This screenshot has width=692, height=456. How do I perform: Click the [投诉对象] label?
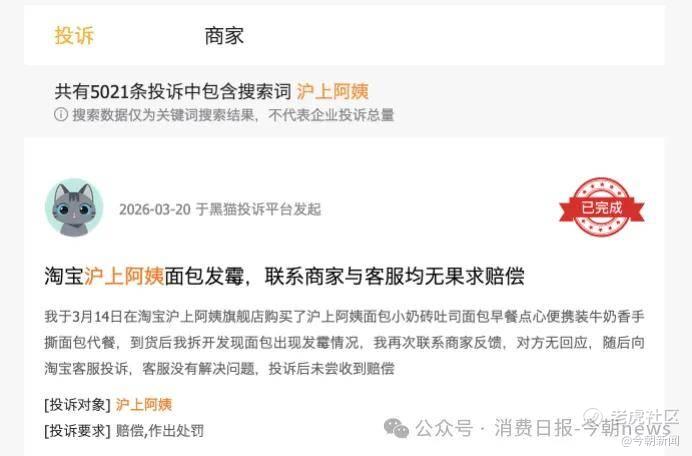point(77,404)
